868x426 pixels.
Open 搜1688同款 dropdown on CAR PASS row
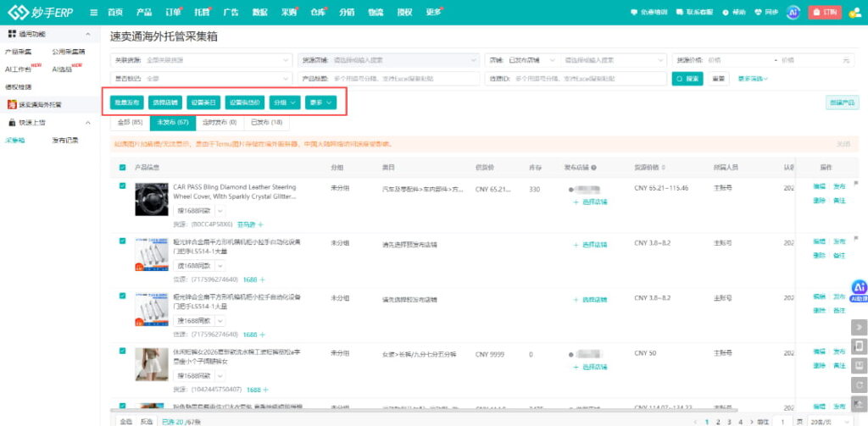(220, 211)
